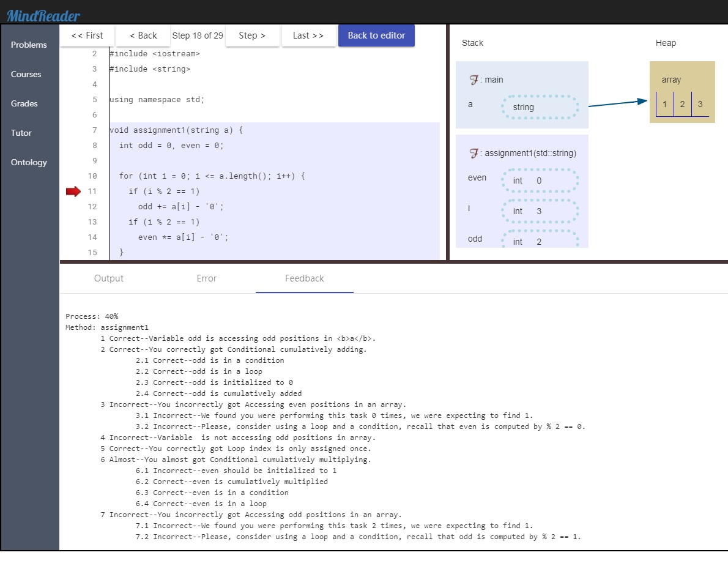Jump to the first step

(x=87, y=35)
